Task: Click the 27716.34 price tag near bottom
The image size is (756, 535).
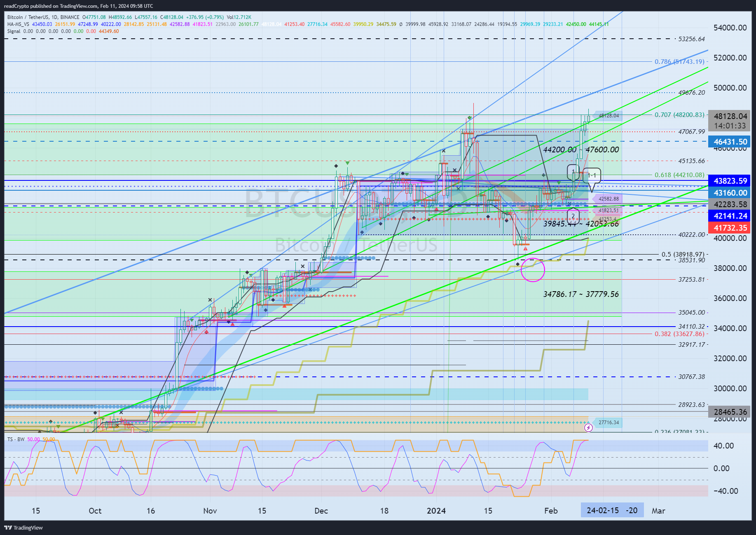Action: click(x=608, y=423)
